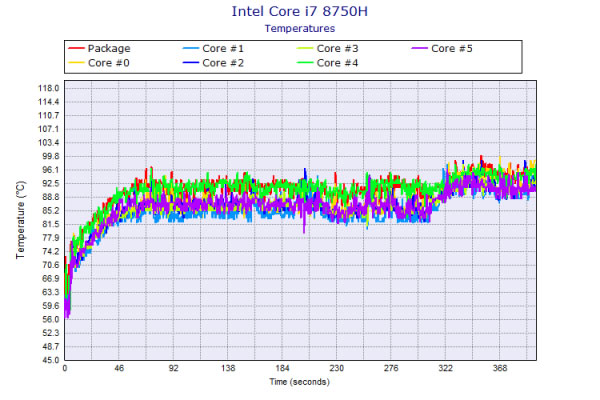Screen dimensions: 600x400
Task: Select the 'Package' legend label
Action: point(109,49)
